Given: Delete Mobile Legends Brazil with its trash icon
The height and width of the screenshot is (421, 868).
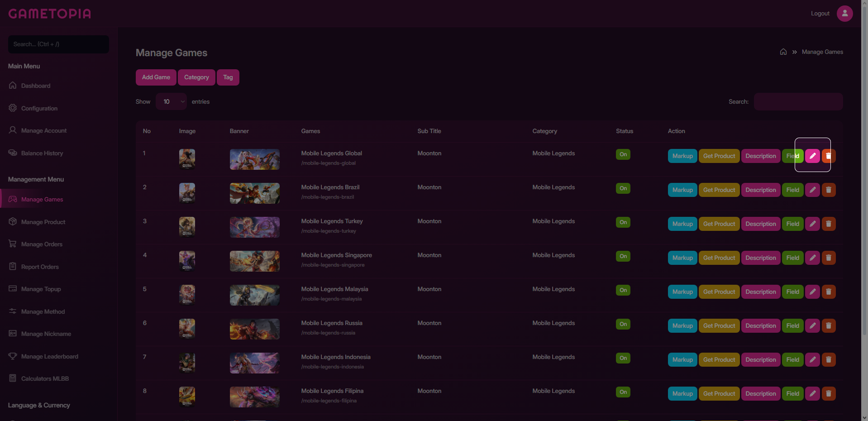Looking at the screenshot, I should coord(829,190).
